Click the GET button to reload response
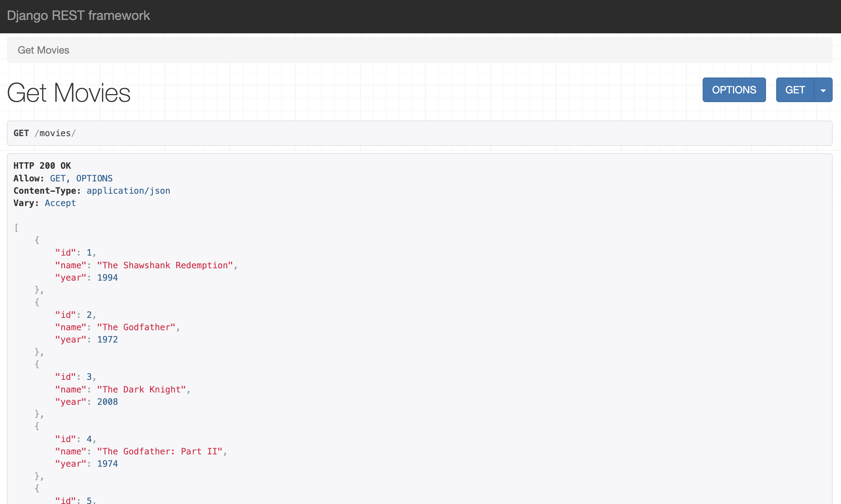 pyautogui.click(x=795, y=89)
